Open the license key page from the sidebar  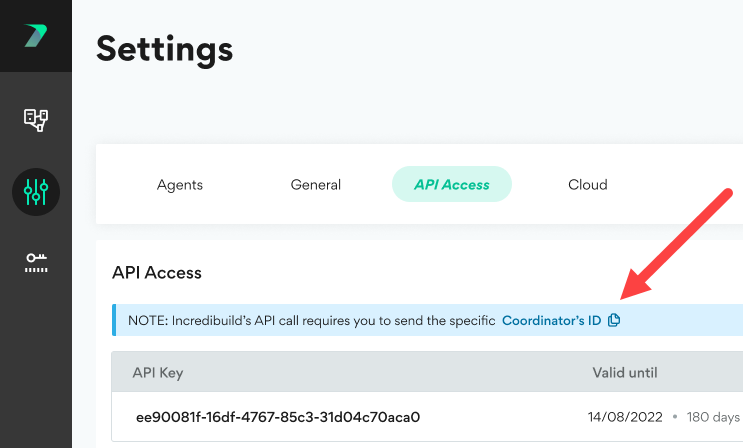coord(36,263)
